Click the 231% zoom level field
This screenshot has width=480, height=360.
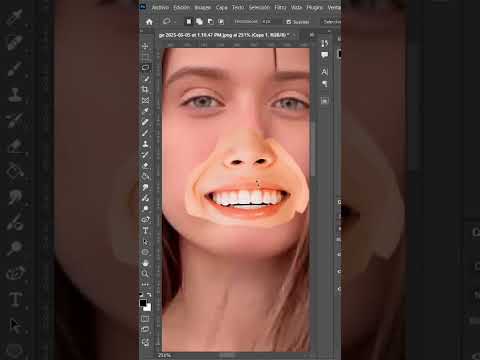coord(164,355)
